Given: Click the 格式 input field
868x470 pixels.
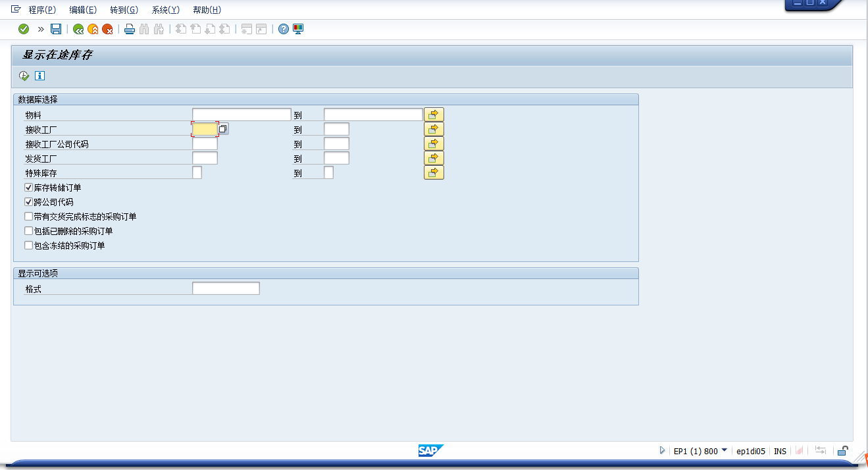Looking at the screenshot, I should (226, 288).
